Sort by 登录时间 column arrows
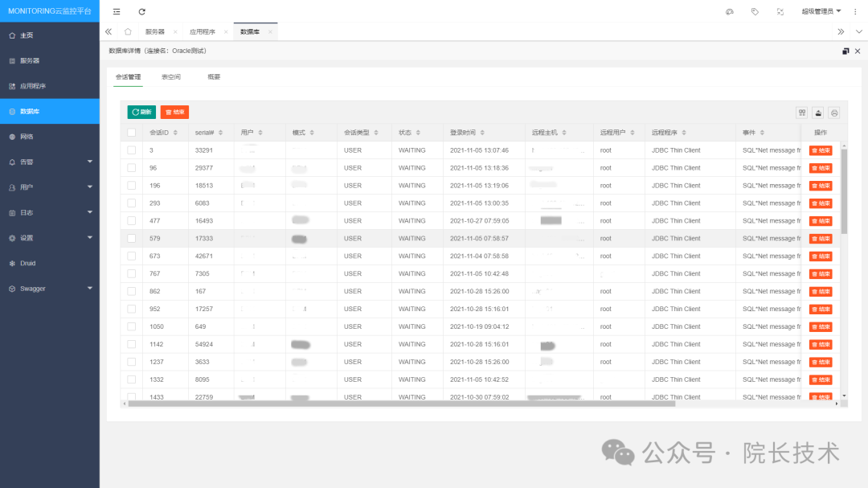 point(482,133)
